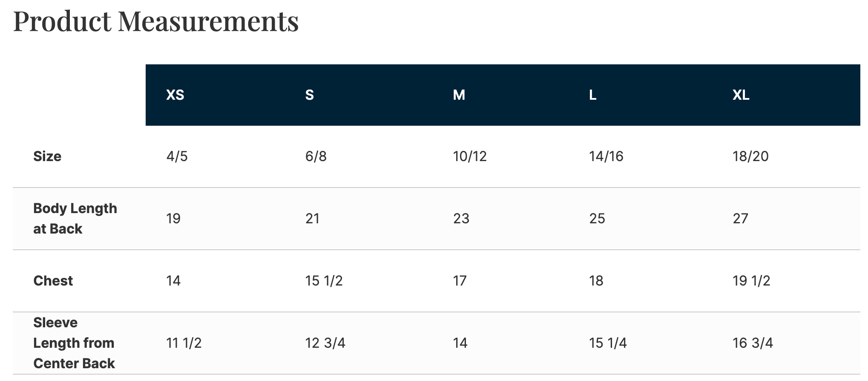Click the 15 1/2 chest measurement
This screenshot has width=868, height=381.
tap(324, 281)
